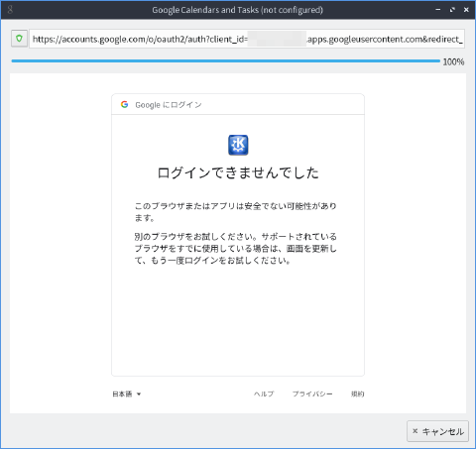Minimize the Google Calendars window
The image size is (476, 449).
pos(438,10)
